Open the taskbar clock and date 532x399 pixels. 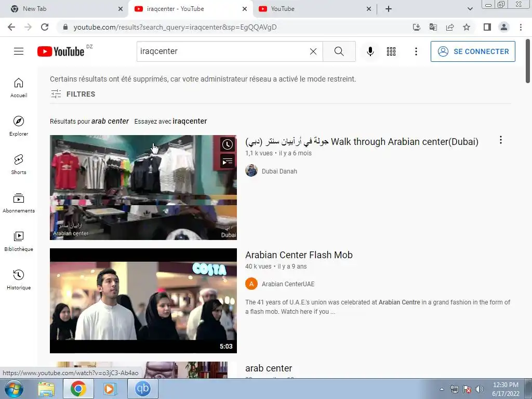coord(506,389)
